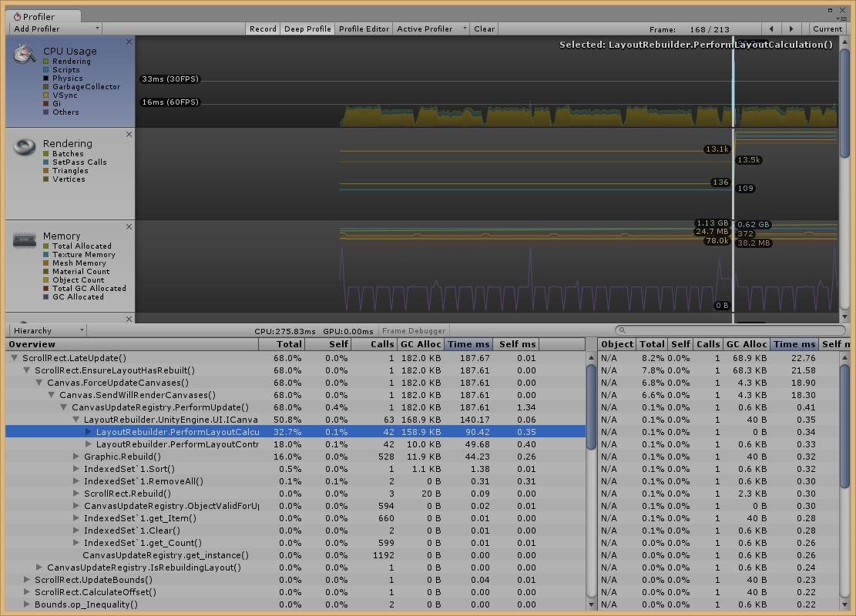Collapse the ScrollRect.LateUpdate() row

pos(15,358)
